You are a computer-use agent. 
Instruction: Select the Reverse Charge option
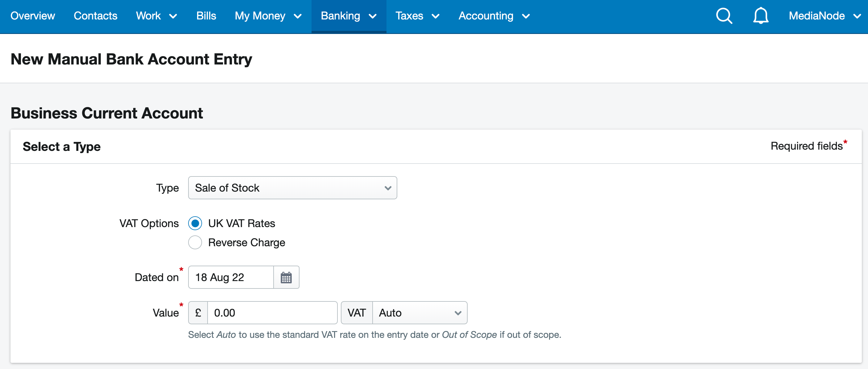click(x=195, y=243)
